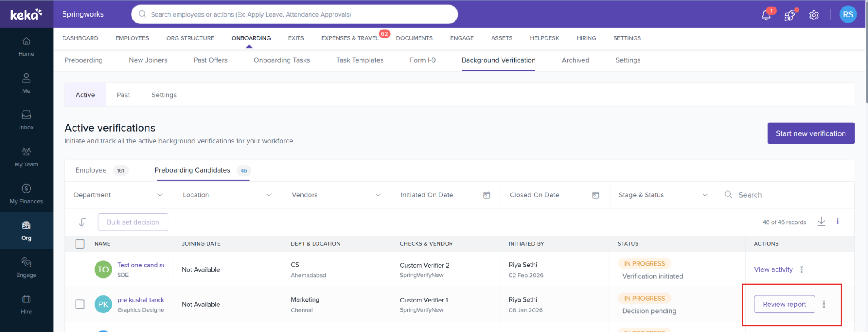Viewport: 868px width, 332px height.
Task: Go to Inbox in the sidebar
Action: pos(26,120)
